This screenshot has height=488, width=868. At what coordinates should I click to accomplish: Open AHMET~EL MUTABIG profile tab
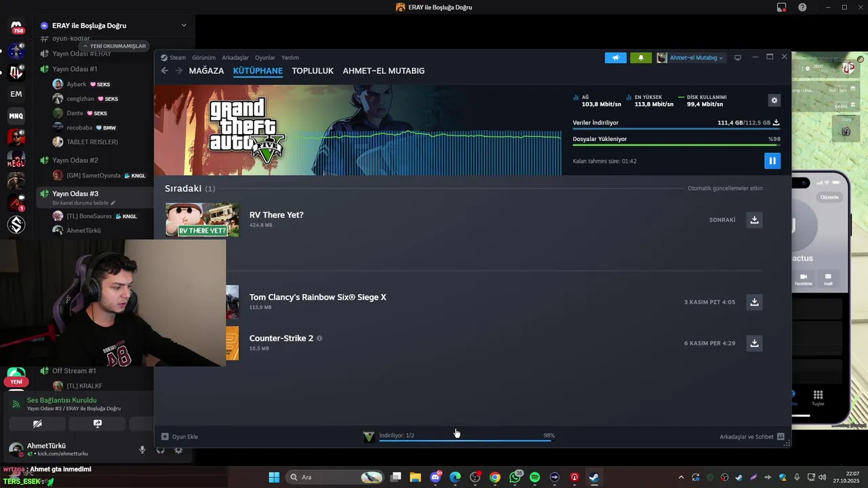click(x=384, y=70)
